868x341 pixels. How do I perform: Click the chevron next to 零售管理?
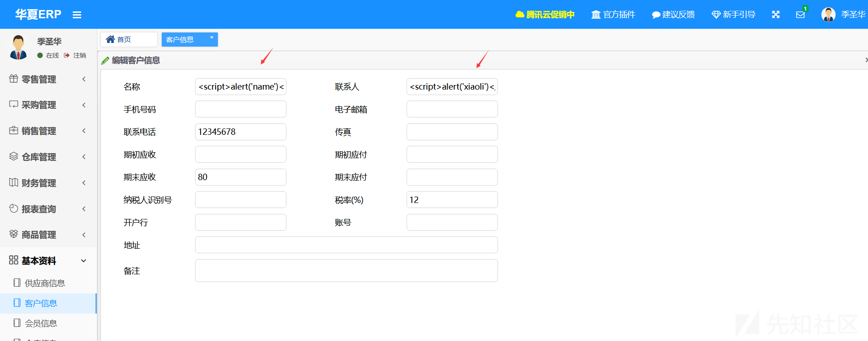[x=84, y=79]
